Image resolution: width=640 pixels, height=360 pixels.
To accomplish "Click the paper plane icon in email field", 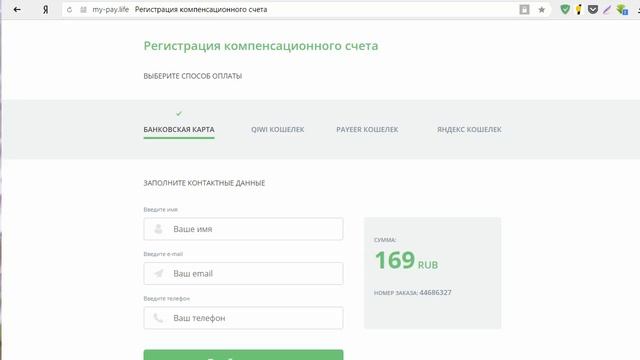I will coord(158,273).
